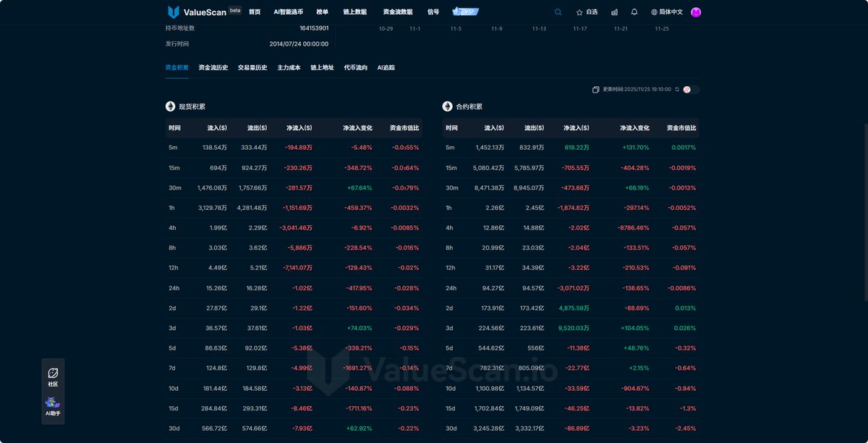
Task: Open the 资金流数据 menu item
Action: pos(398,12)
